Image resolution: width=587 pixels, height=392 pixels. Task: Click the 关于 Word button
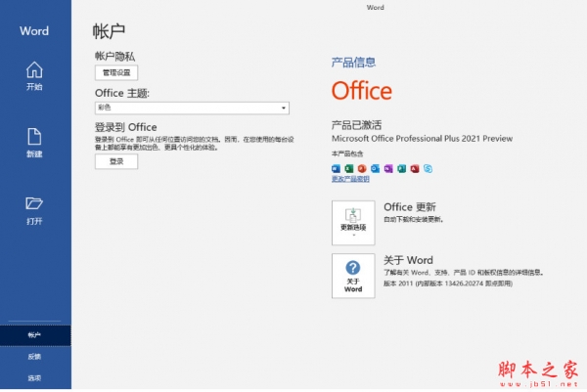[353, 276]
